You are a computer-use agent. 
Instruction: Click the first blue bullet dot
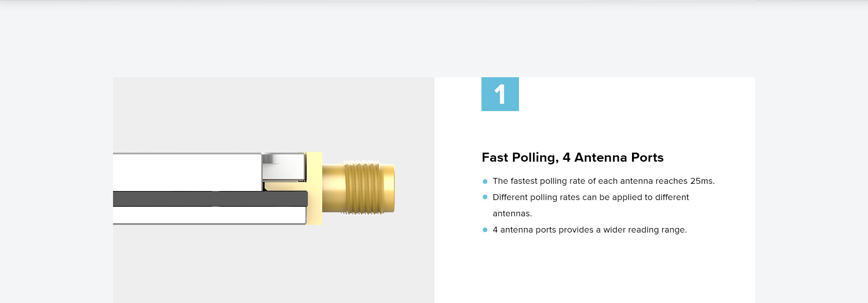click(x=485, y=182)
